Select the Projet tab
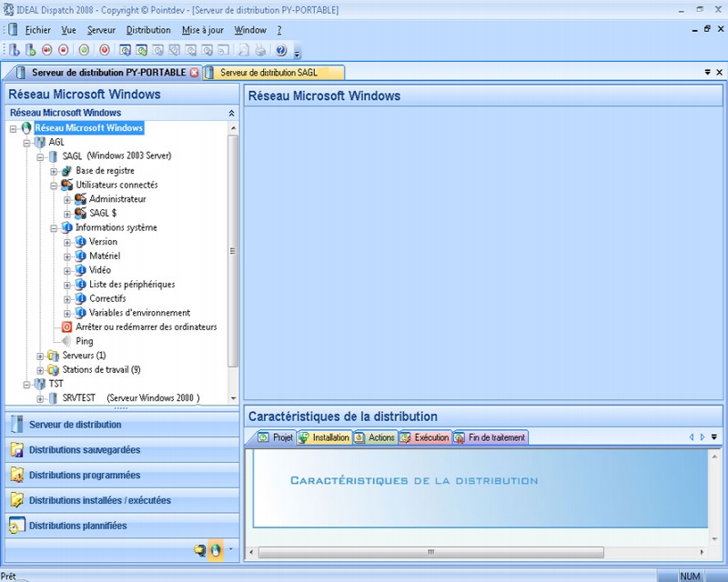The height and width of the screenshot is (582, 728). tap(276, 437)
